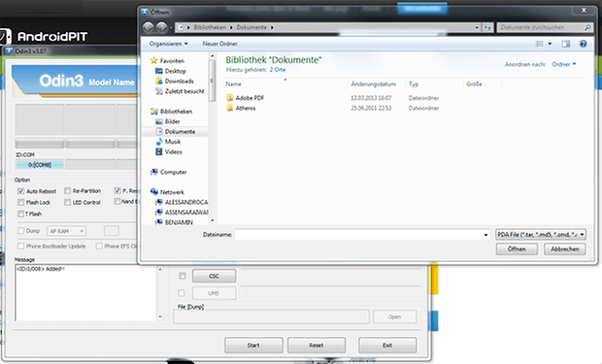
Task: Click the Forward navigation arrow in Öffnen dialog
Action: 161,27
